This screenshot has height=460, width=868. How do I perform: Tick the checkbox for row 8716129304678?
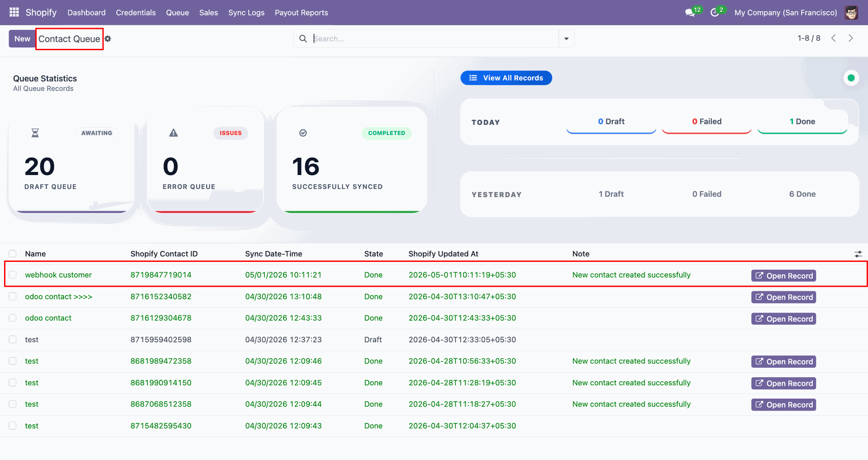coord(13,318)
